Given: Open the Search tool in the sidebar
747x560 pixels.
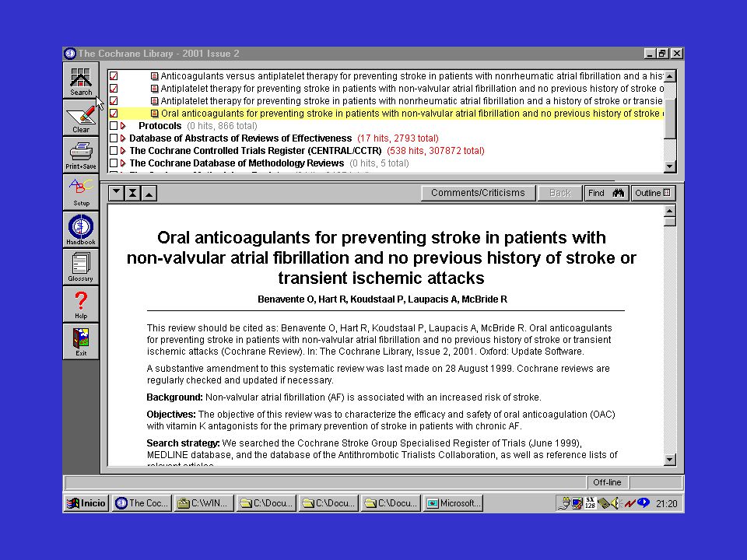Looking at the screenshot, I should click(81, 80).
